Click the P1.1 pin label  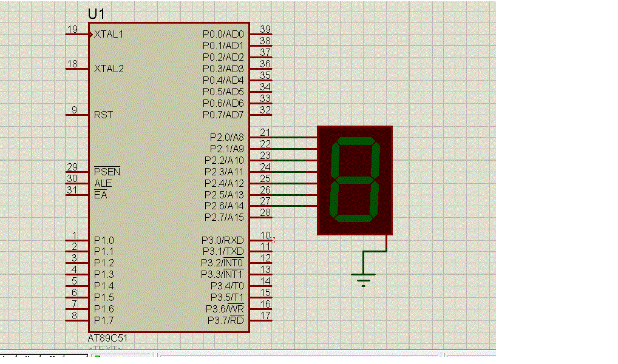[x=104, y=251]
